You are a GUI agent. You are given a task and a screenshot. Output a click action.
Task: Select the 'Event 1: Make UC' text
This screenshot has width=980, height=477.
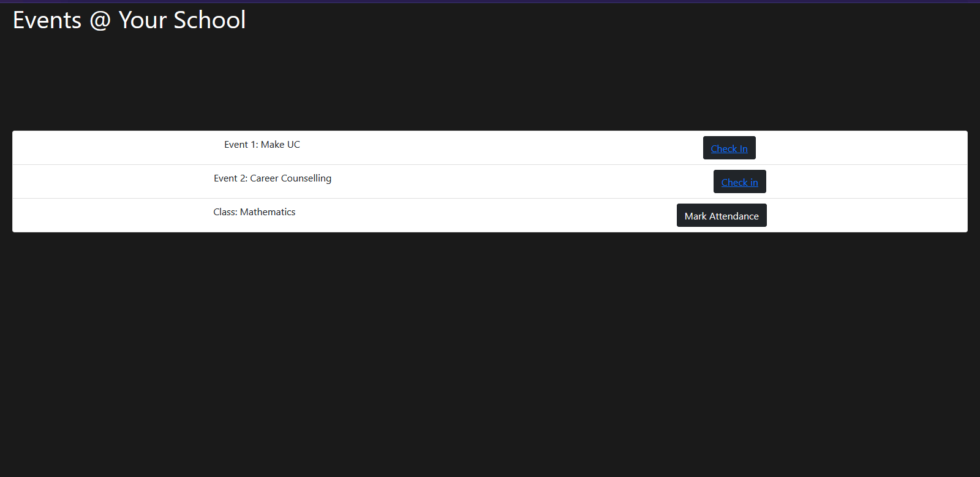pyautogui.click(x=262, y=145)
